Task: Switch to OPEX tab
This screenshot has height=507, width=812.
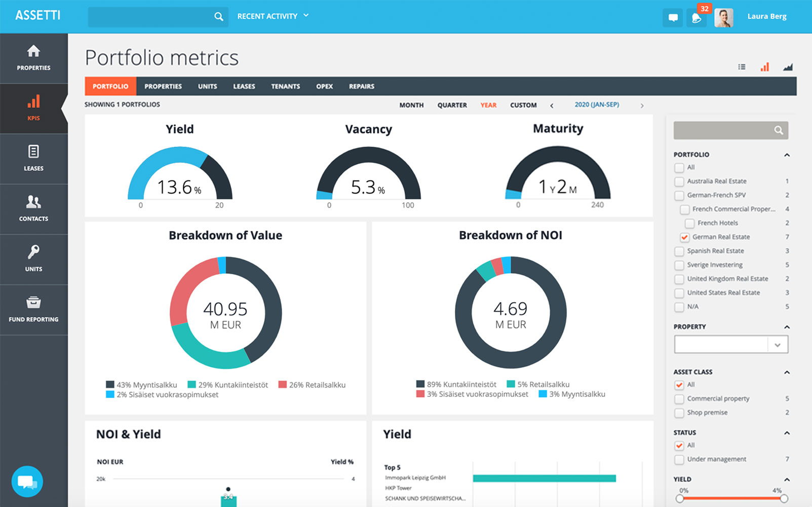Action: pyautogui.click(x=325, y=86)
